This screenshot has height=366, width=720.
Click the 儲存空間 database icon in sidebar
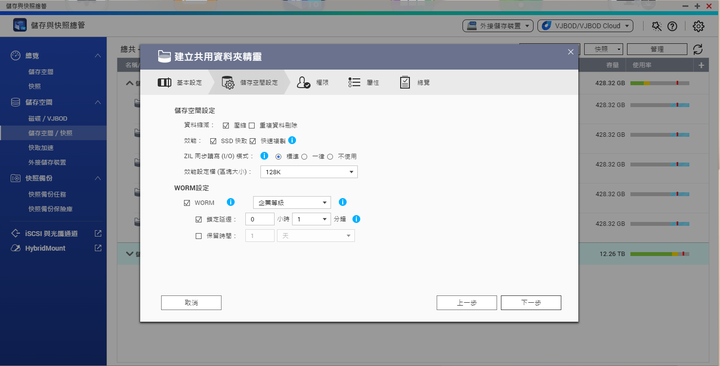(x=16, y=102)
